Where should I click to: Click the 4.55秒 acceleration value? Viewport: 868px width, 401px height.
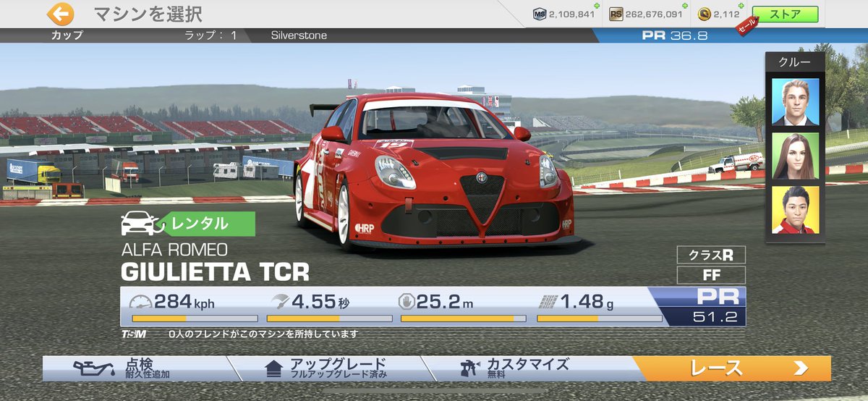[320, 302]
